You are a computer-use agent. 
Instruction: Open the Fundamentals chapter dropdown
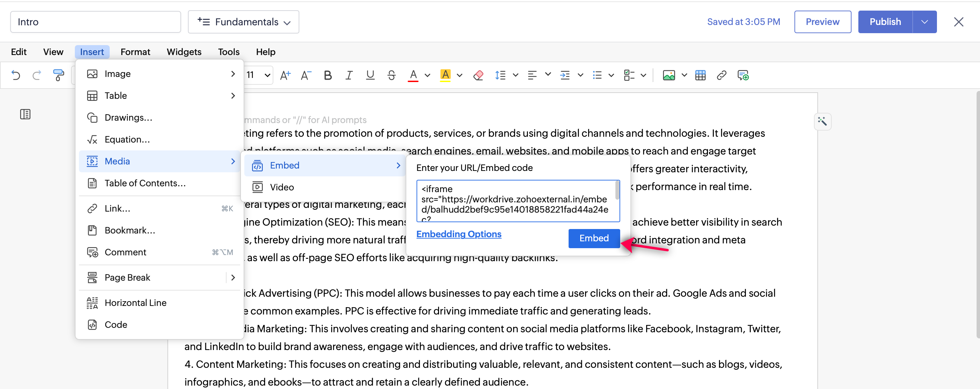(x=244, y=22)
